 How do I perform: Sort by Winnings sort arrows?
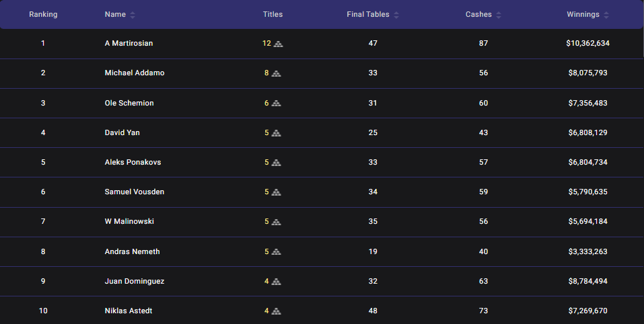pyautogui.click(x=606, y=15)
